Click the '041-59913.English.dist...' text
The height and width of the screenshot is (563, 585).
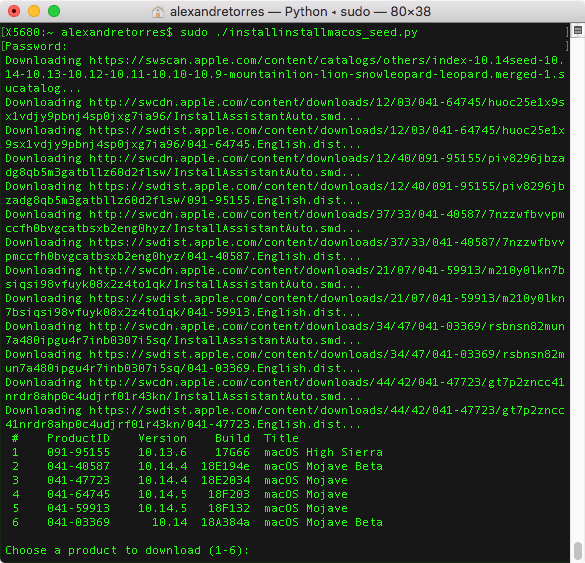(273, 312)
